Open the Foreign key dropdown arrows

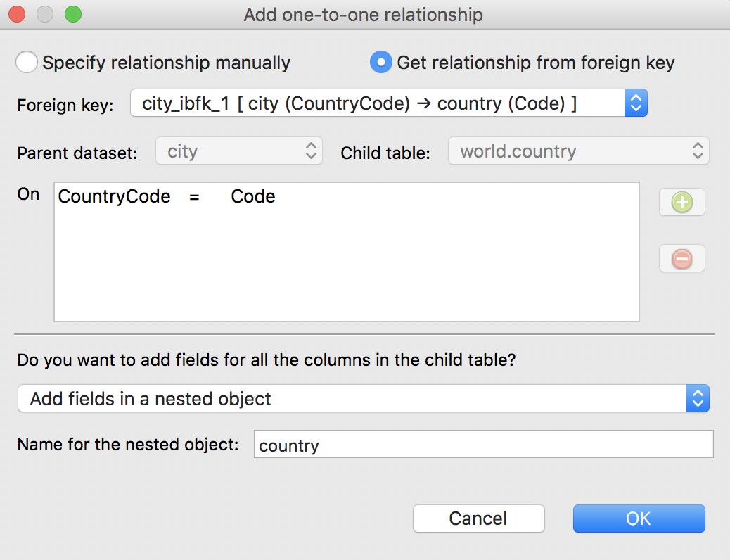coord(636,103)
